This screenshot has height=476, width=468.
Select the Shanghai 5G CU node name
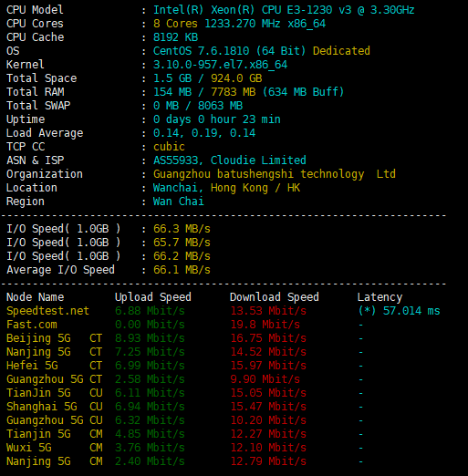[x=54, y=407]
